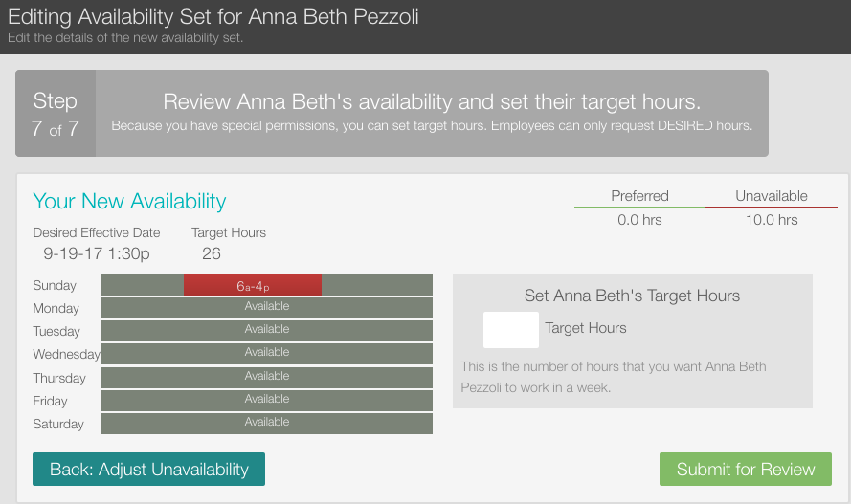Click the Your New Availability heading
The width and height of the screenshot is (851, 504).
coord(129,201)
